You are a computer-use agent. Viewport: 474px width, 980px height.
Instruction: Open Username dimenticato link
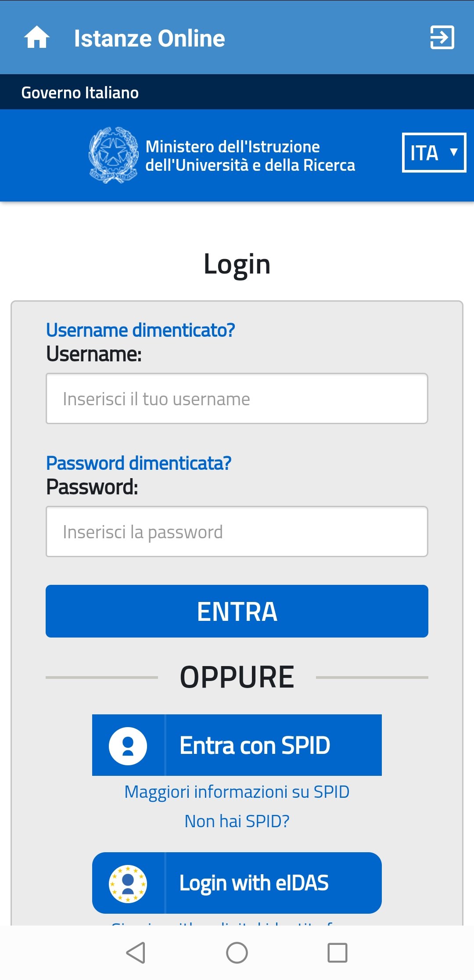[140, 330]
